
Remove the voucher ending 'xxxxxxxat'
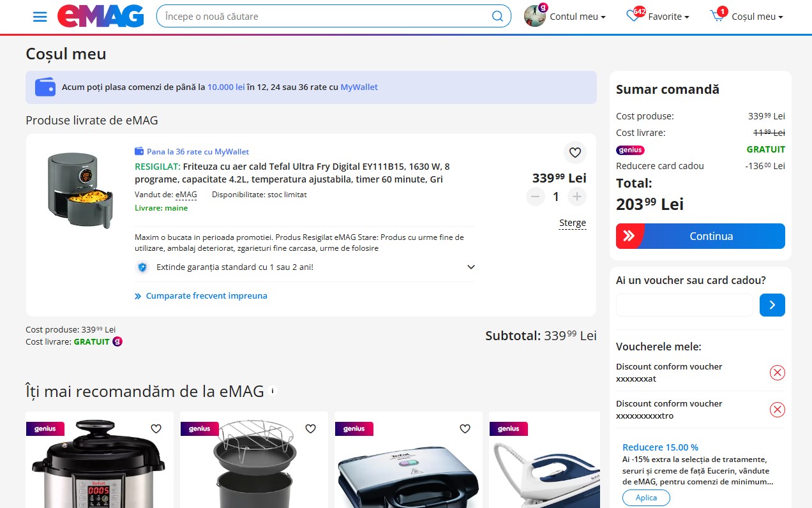[778, 373]
